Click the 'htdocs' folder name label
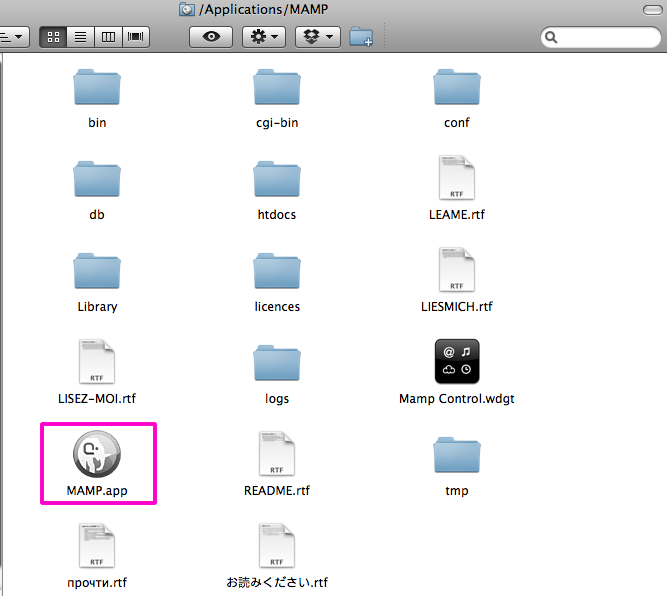This screenshot has height=596, width=667. click(x=277, y=214)
